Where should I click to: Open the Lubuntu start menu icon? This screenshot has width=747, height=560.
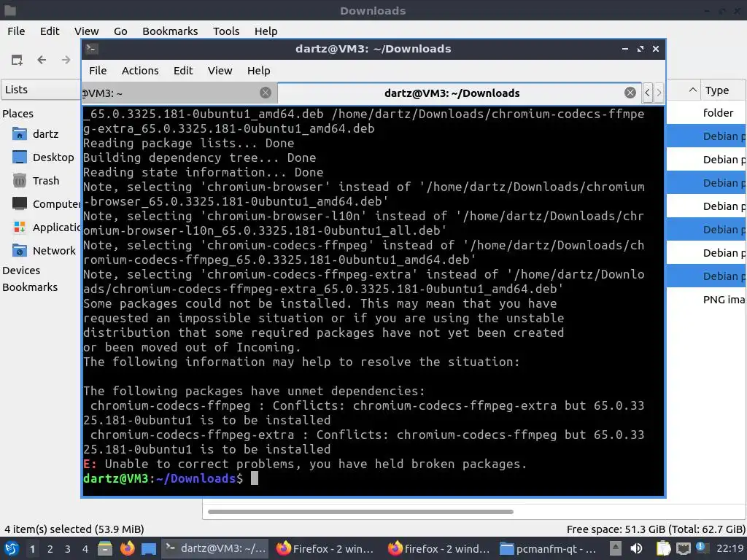pos(12,548)
